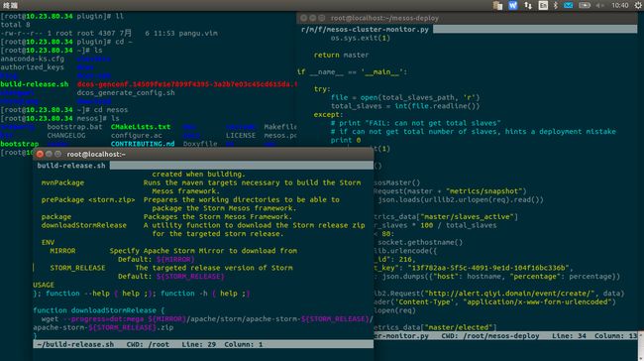Click the blue W application indicator
644x361 pixels.
coord(513,5)
